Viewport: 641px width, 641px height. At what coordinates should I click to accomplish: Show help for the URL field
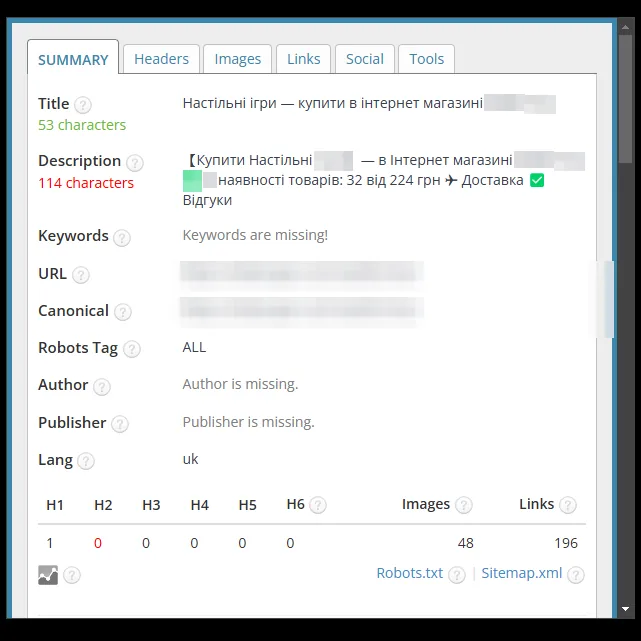click(x=81, y=275)
